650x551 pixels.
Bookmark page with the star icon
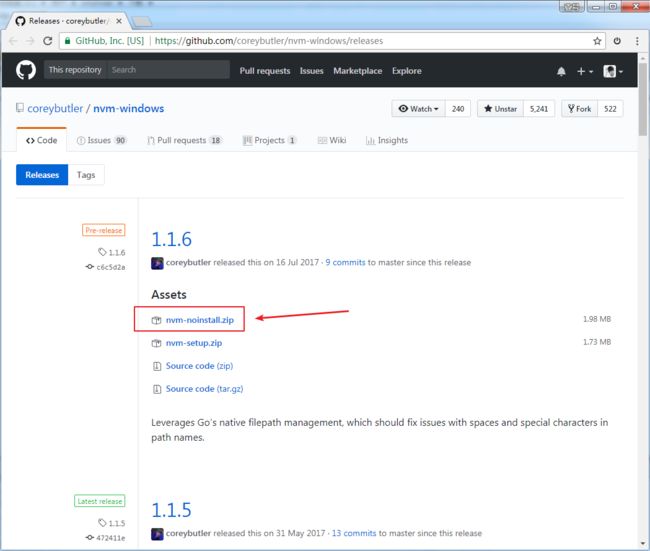point(597,41)
